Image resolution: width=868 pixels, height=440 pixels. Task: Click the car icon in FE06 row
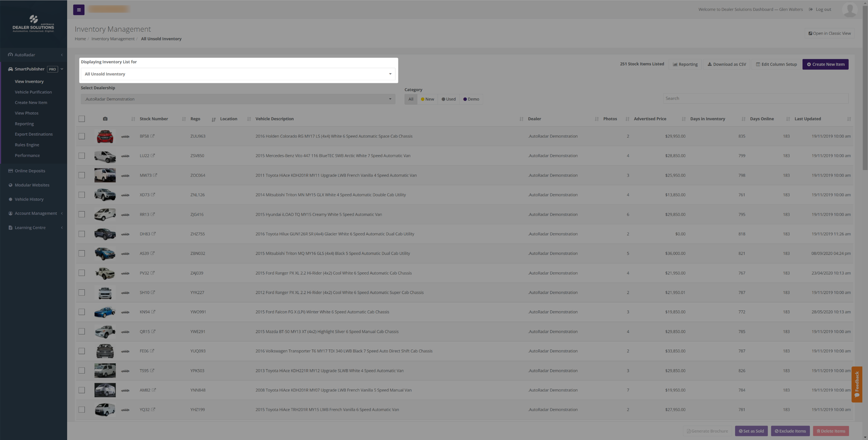tap(125, 351)
